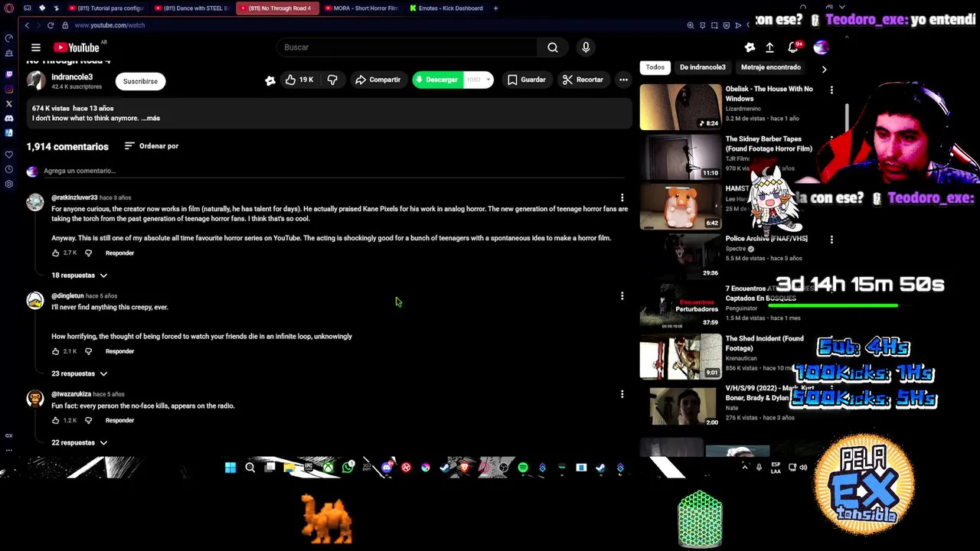
Task: Expand 22 respuestas replies
Action: [x=80, y=442]
